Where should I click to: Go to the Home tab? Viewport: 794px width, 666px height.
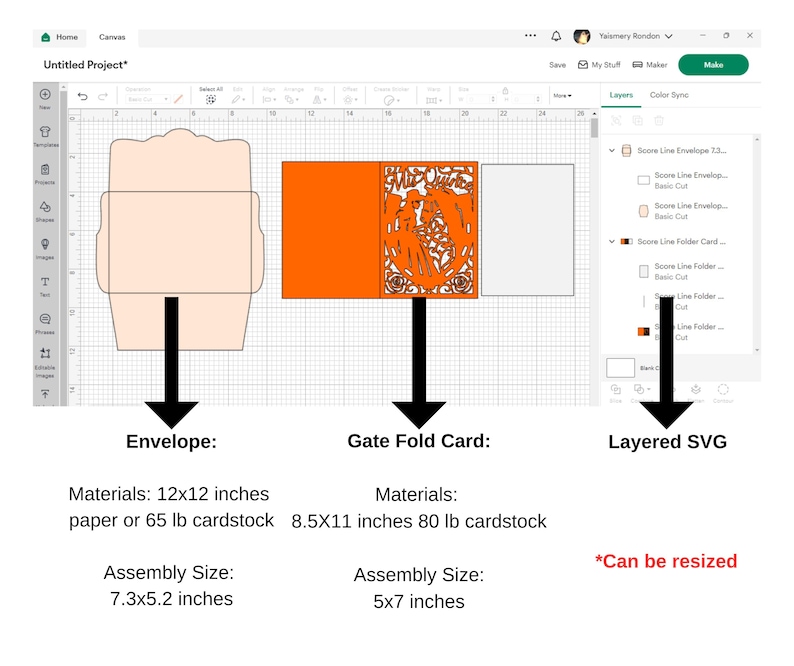click(60, 37)
